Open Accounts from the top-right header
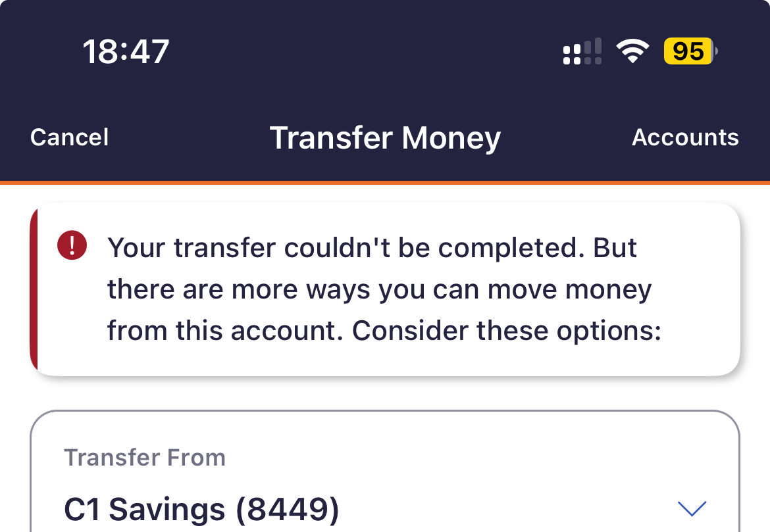 (685, 137)
